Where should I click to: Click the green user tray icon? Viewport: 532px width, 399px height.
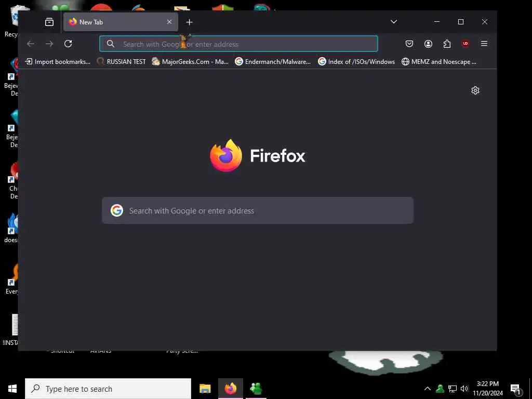coord(440,389)
